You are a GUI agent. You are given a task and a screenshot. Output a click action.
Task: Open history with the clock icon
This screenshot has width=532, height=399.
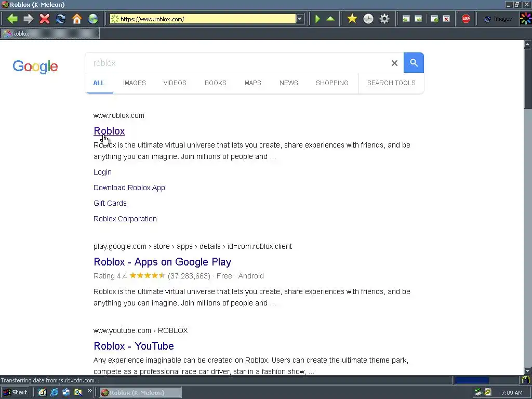coord(368,19)
